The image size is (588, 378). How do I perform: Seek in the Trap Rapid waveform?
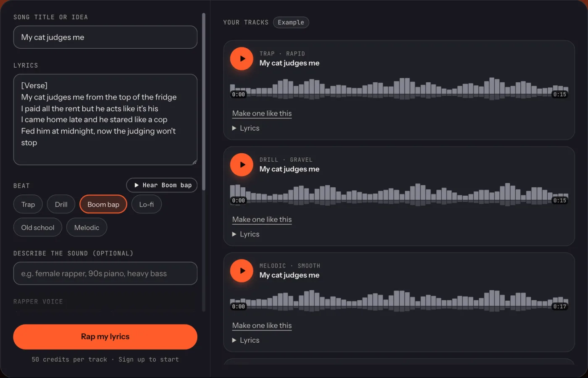pyautogui.click(x=399, y=88)
